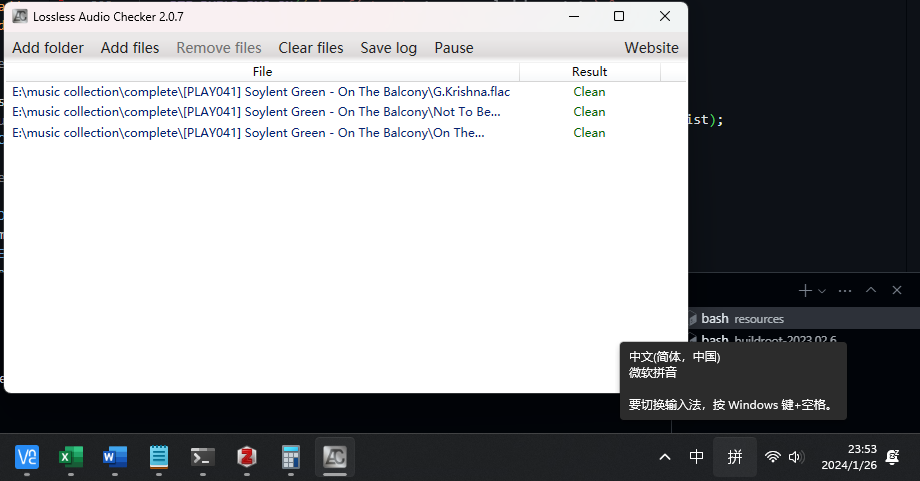Maximize the editor terminal panel with caret
The height and width of the screenshot is (481, 920).
(871, 290)
